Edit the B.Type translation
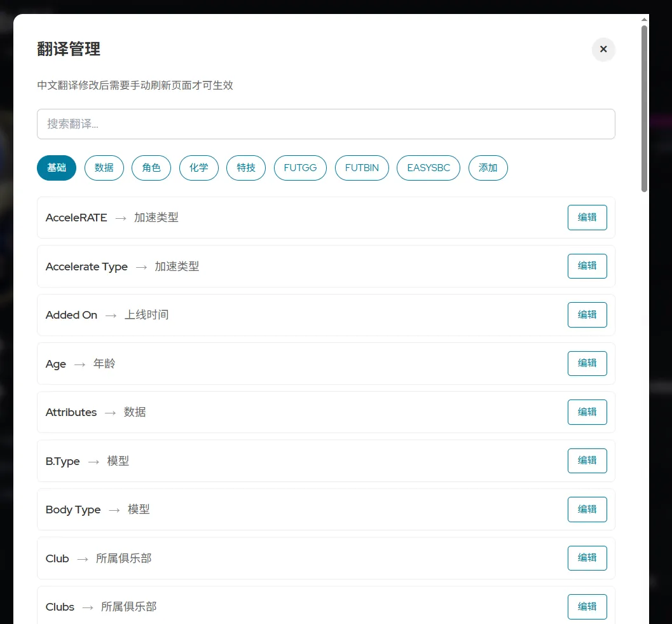Image resolution: width=672 pixels, height=624 pixels. (587, 461)
